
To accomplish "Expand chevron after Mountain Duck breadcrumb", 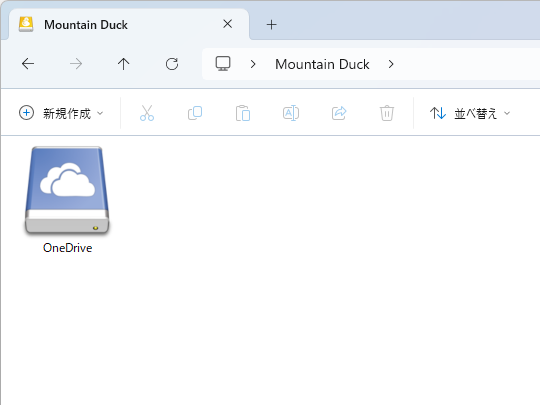I will tap(391, 64).
